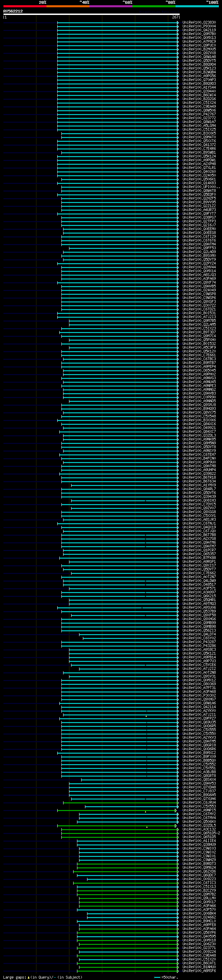Viewport: 222px width, 980px height.
Task: Select the UniRef100_A1YMX9 label
Action: (199, 485)
